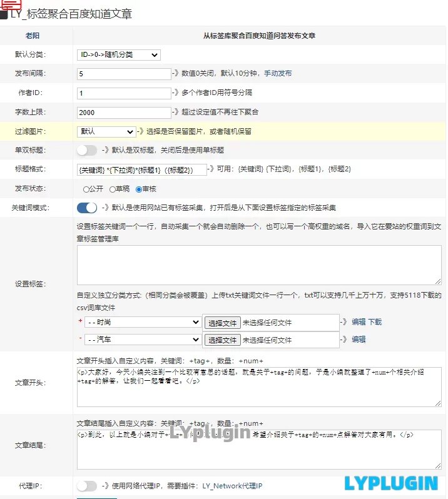448x499 pixels.
Task: Focus the word limit field showing 2000
Action: tap(124, 113)
